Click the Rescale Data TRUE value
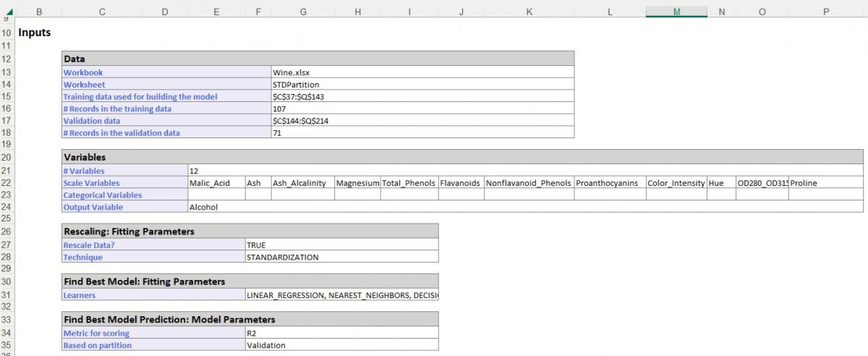Viewport: 868px width, 356px height. click(x=341, y=245)
